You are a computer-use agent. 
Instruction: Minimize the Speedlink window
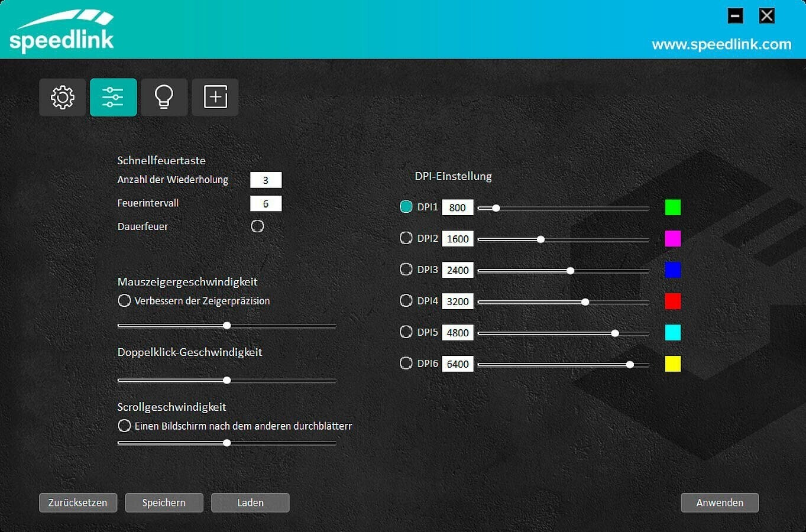coord(735,15)
